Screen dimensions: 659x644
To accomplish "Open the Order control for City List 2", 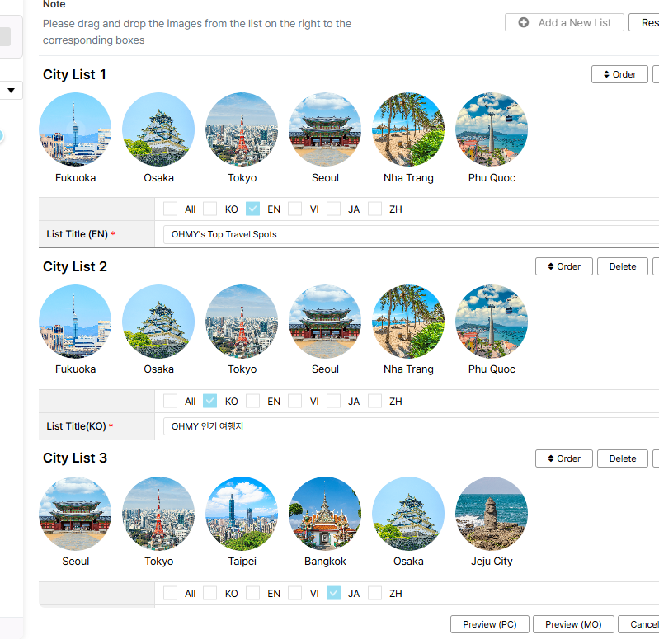I will pos(563,266).
